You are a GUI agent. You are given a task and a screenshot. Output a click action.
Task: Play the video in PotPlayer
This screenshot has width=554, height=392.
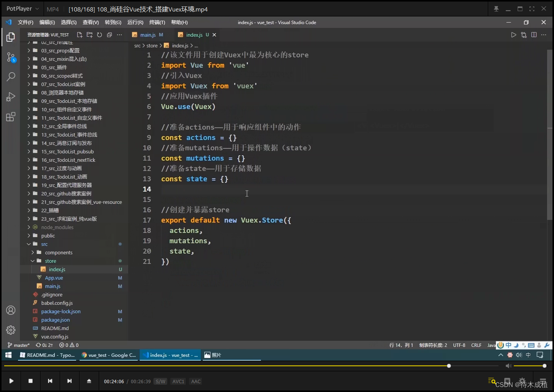11,381
